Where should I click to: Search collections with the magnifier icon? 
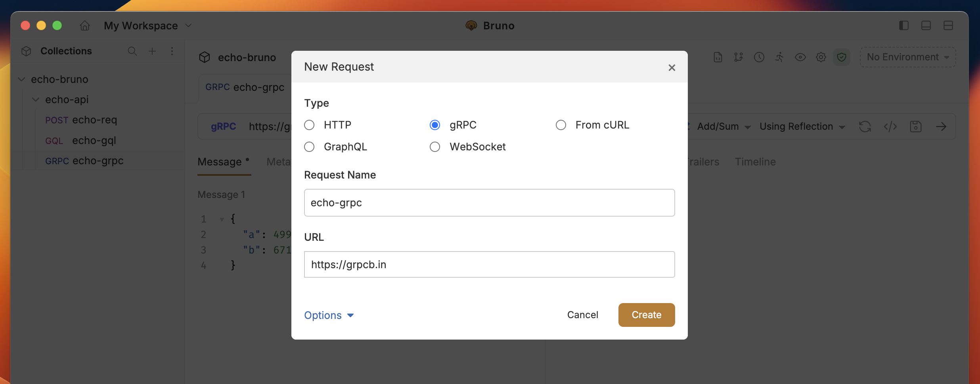click(132, 51)
